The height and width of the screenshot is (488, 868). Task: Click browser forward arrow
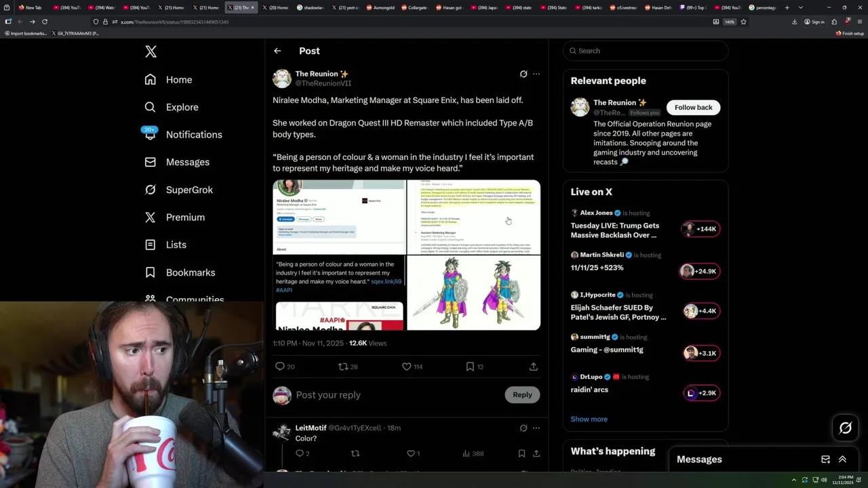click(32, 22)
